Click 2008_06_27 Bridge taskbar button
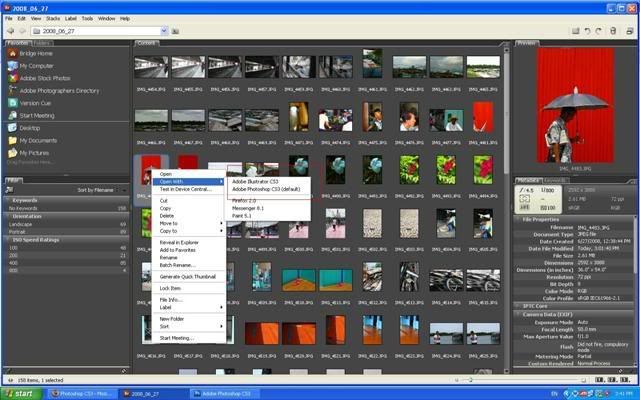 (154, 394)
